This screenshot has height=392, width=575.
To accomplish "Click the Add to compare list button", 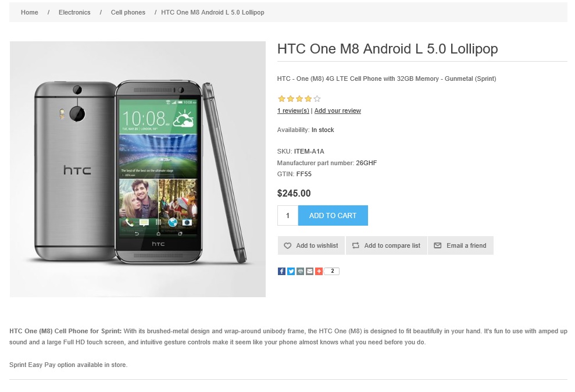I will [387, 245].
